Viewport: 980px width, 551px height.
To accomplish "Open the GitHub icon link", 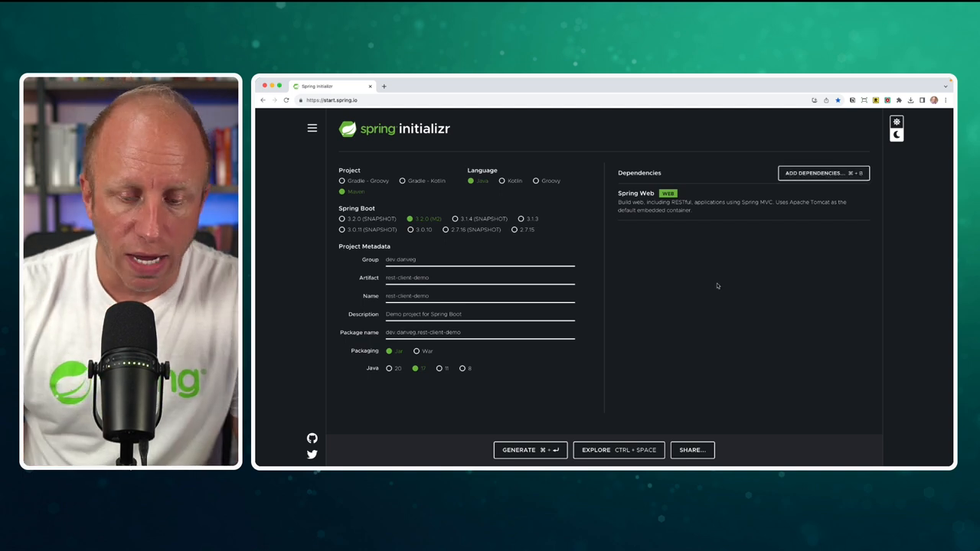I will point(312,439).
